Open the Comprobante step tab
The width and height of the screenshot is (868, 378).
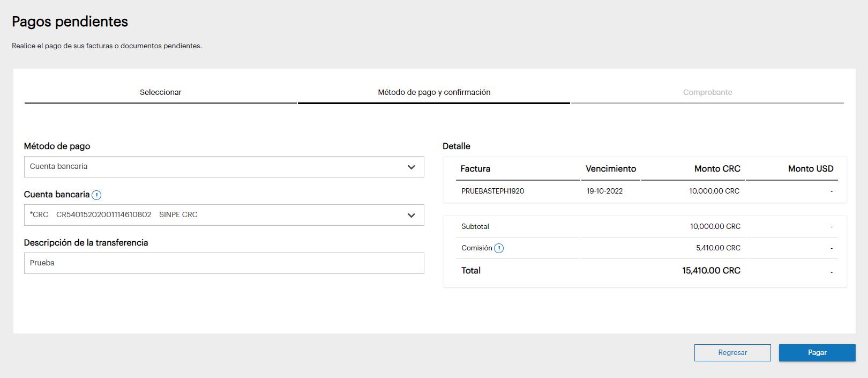[707, 92]
